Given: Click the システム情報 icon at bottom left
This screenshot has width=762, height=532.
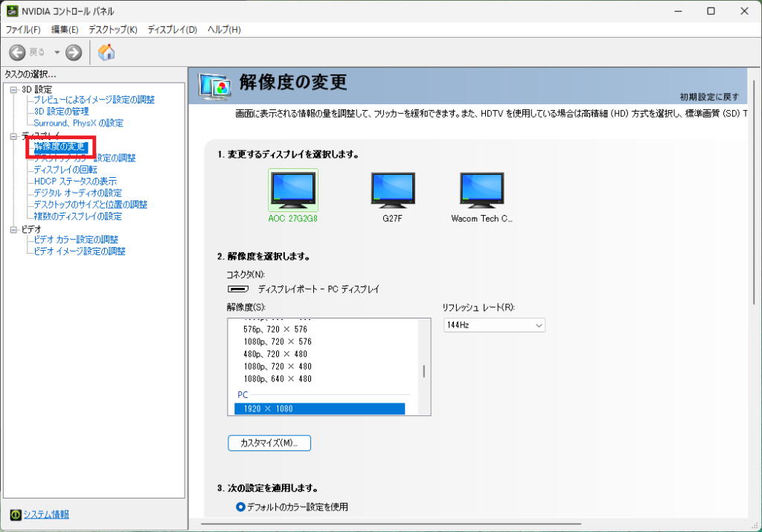Looking at the screenshot, I should (x=15, y=514).
